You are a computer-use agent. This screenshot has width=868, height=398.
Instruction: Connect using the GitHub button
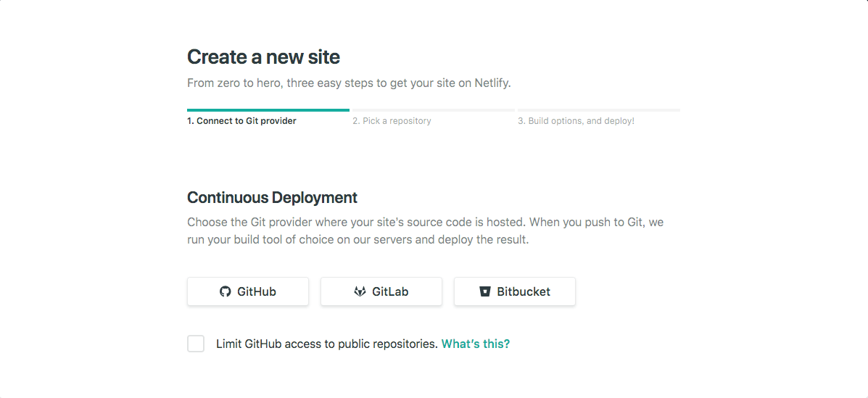248,291
